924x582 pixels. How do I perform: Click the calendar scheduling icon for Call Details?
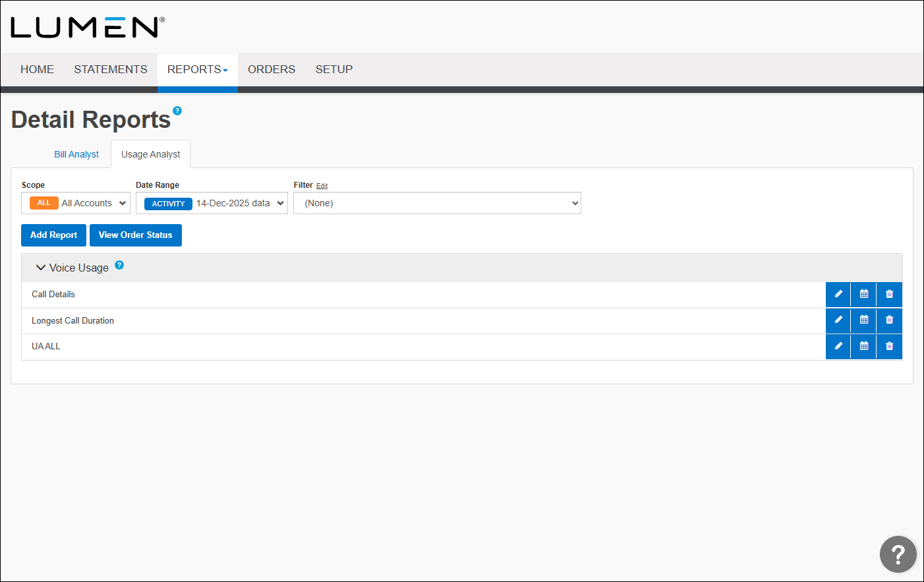tap(863, 294)
